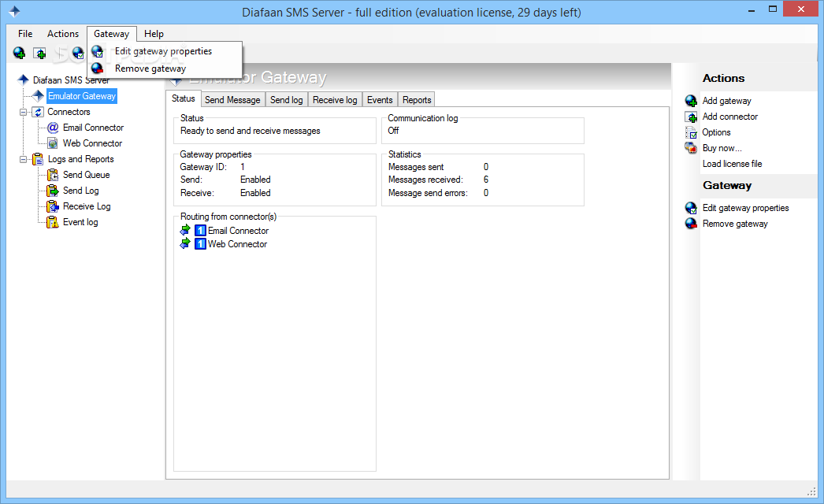This screenshot has height=504, width=824.
Task: Click Remove gateway icon in Gateway panel
Action: (x=691, y=224)
